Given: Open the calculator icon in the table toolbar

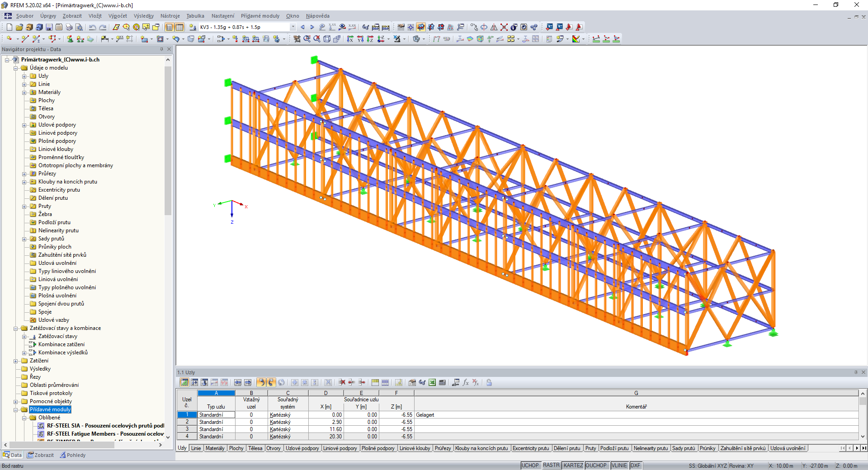Looking at the screenshot, I should (443, 383).
